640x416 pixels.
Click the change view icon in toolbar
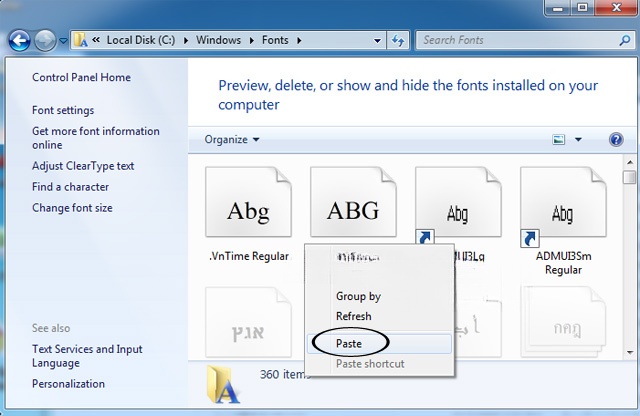click(x=558, y=140)
